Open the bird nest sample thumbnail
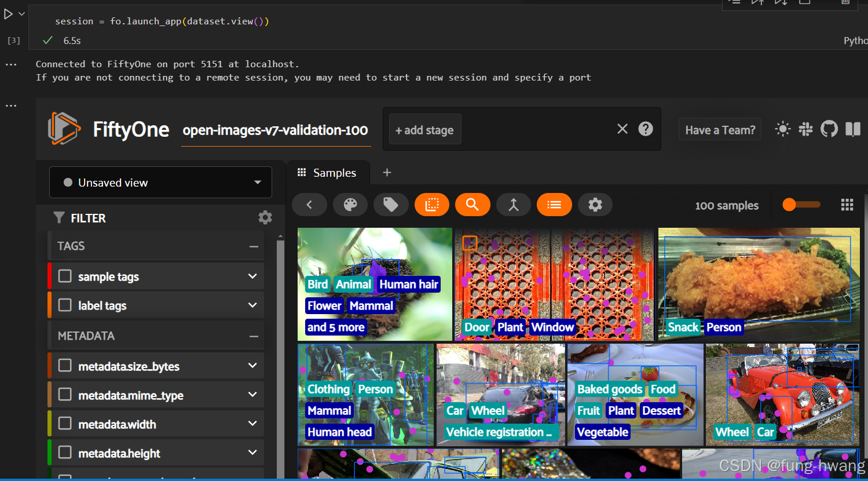Image resolution: width=868 pixels, height=481 pixels. pyautogui.click(x=375, y=284)
